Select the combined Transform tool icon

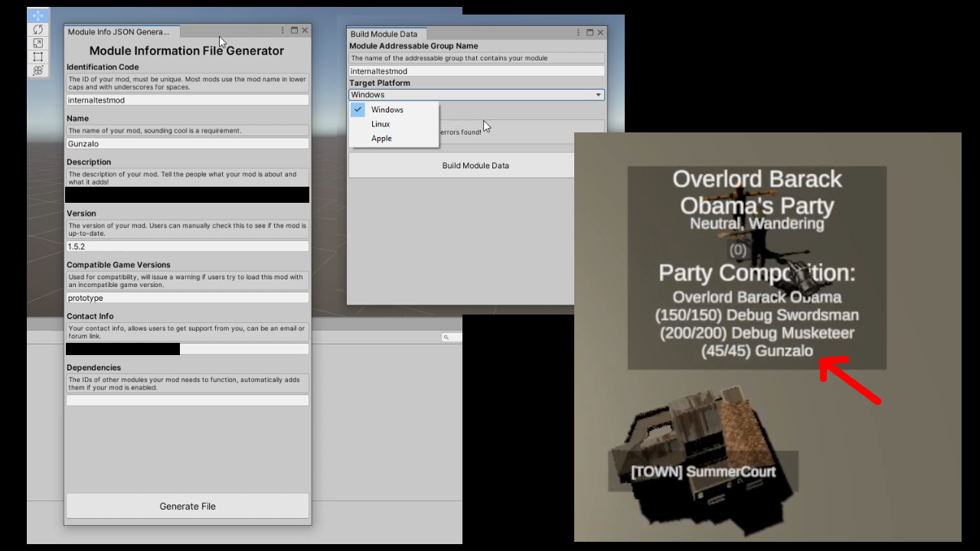(38, 70)
